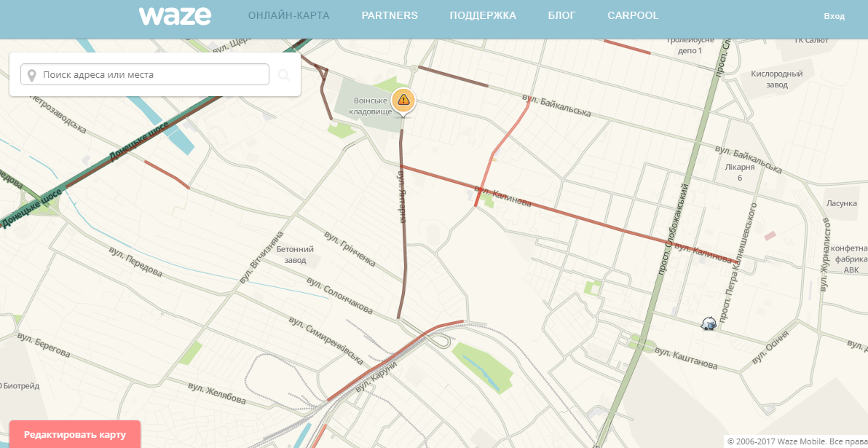Select the Кислородный завод label
Image resolution: width=868 pixels, height=448 pixels.
(776, 79)
